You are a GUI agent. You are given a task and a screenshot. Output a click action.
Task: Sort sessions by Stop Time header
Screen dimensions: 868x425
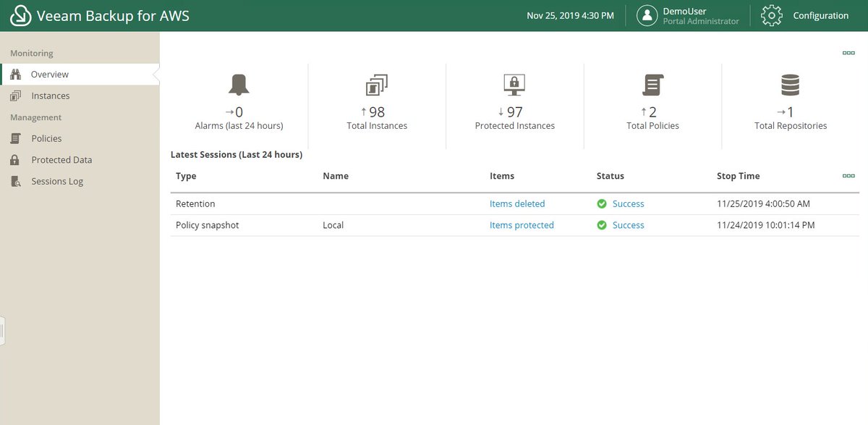tap(738, 176)
